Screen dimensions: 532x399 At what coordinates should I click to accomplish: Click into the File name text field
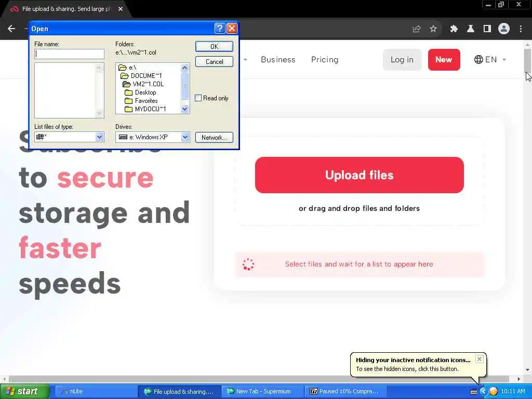[x=69, y=54]
